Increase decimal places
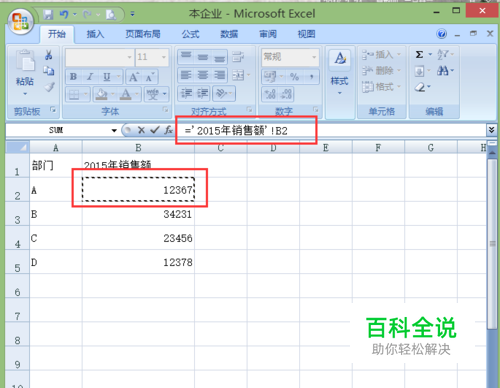This screenshot has width=500, height=388. click(x=270, y=94)
